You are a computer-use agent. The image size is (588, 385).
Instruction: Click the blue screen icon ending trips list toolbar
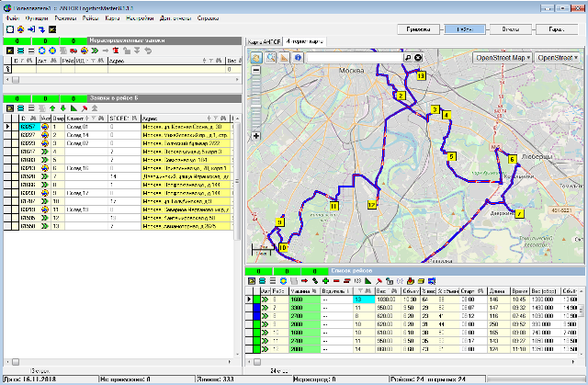(x=432, y=281)
